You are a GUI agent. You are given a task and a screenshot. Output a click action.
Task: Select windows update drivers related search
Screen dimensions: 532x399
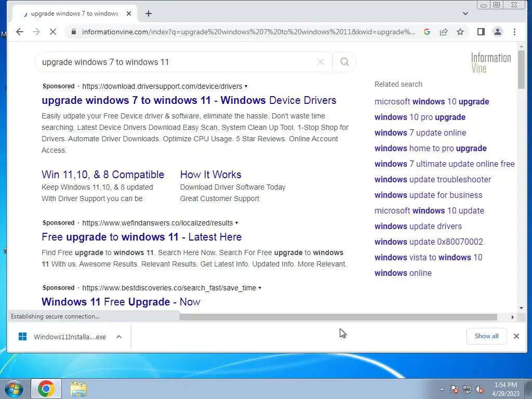(x=418, y=227)
